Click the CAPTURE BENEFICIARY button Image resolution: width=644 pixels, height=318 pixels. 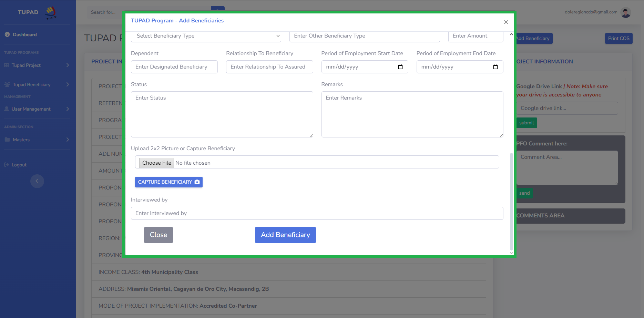click(x=169, y=182)
